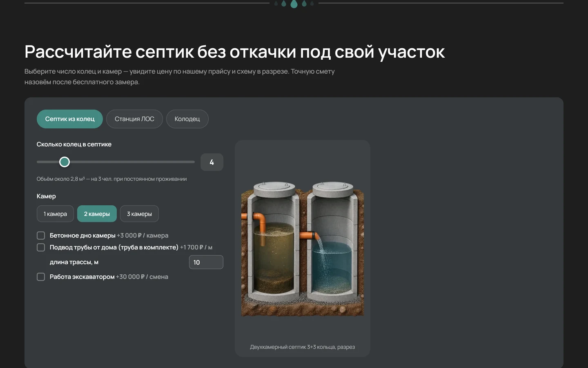588x368 pixels.
Task: Choose the 3 камеры option
Action: (139, 214)
